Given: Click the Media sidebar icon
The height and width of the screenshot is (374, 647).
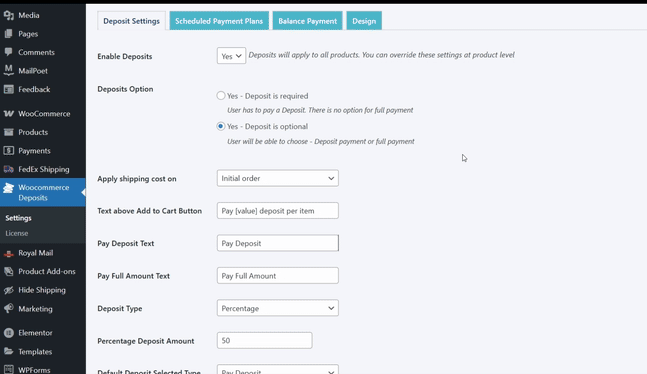Looking at the screenshot, I should click(9, 15).
